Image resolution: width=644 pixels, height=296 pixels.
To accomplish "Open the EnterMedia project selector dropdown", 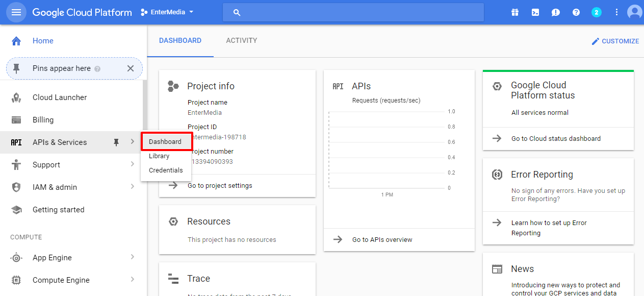I will pos(167,12).
